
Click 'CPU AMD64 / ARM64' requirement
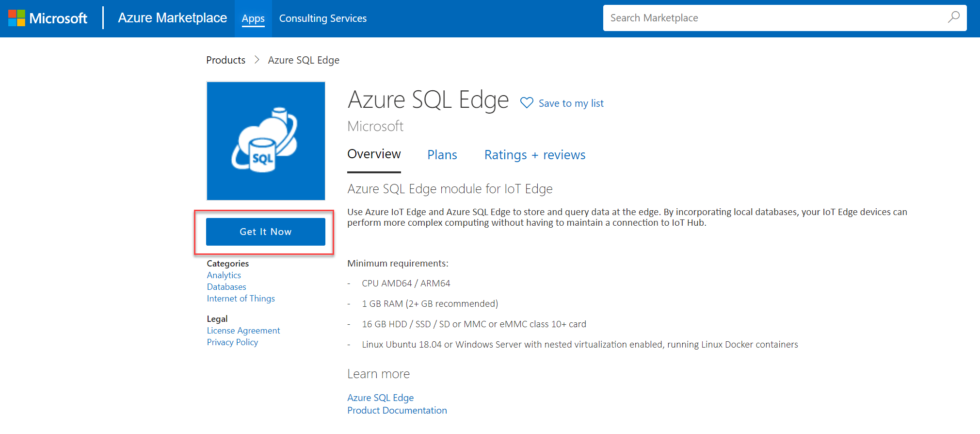406,284
